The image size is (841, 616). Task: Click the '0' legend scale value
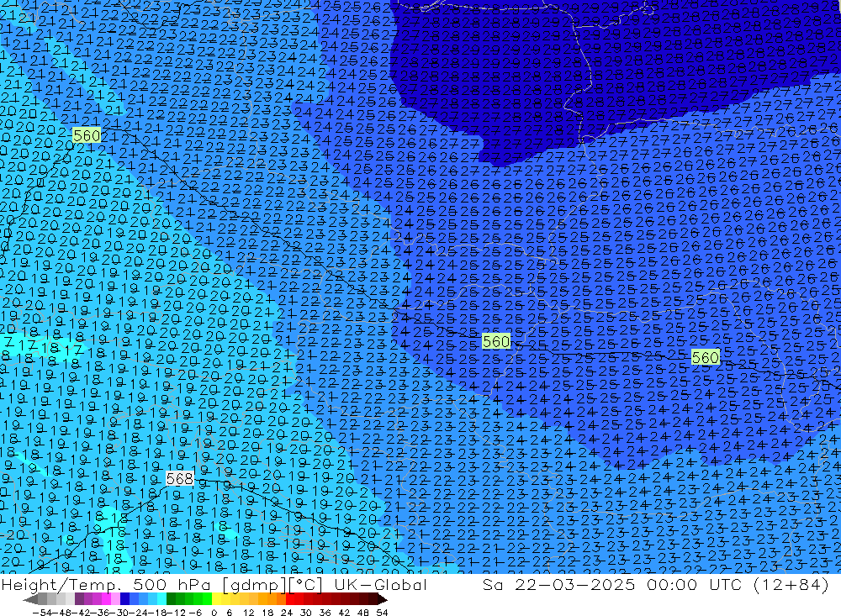pos(214,613)
